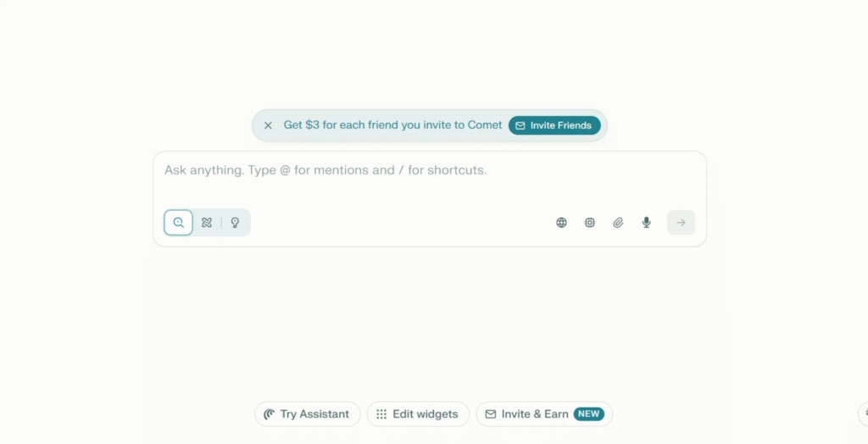
Task: Click the NEW badge on Invite & Earn
Action: tap(588, 414)
